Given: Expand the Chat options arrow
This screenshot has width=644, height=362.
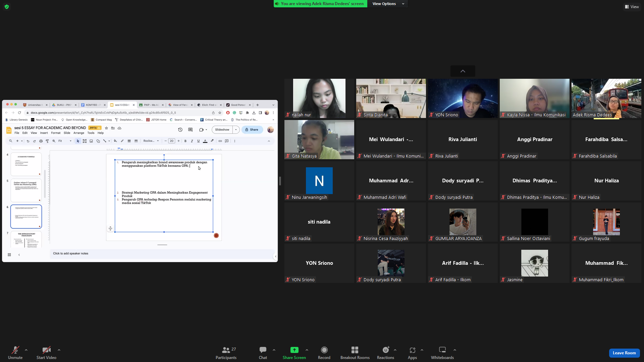Looking at the screenshot, I should click(x=274, y=350).
